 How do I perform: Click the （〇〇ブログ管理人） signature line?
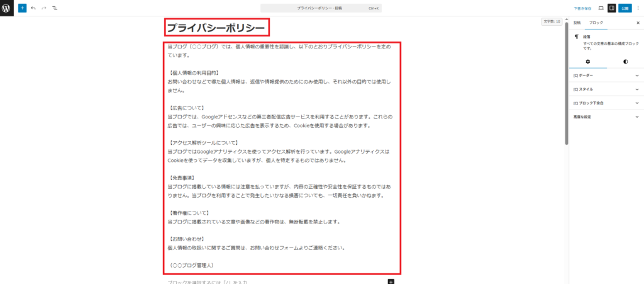191,265
